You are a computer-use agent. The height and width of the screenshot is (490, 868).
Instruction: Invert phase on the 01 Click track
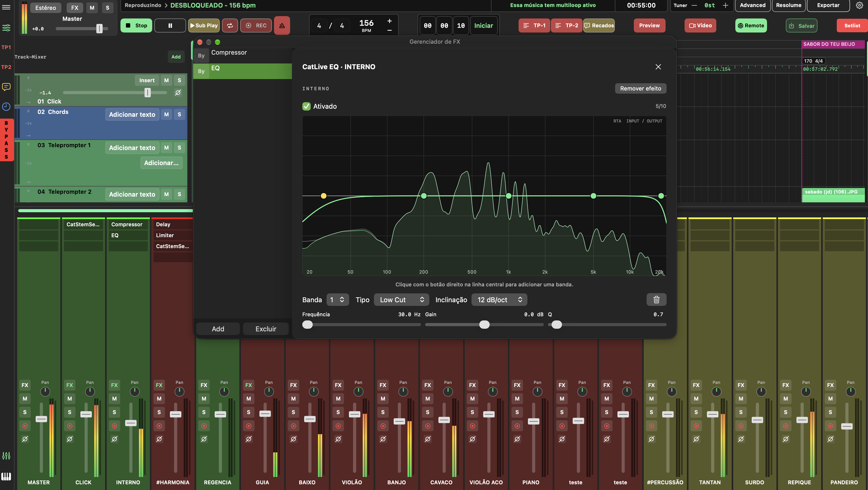[x=178, y=92]
